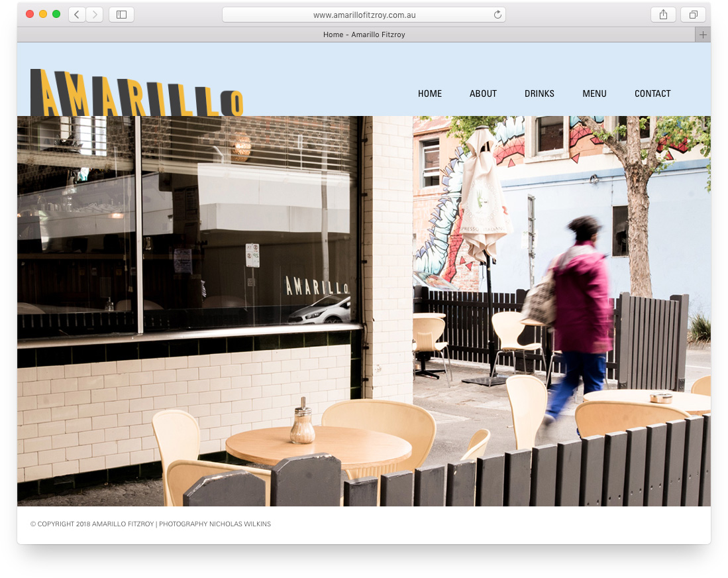
Task: Show all tabs overview icon
Action: [x=693, y=15]
